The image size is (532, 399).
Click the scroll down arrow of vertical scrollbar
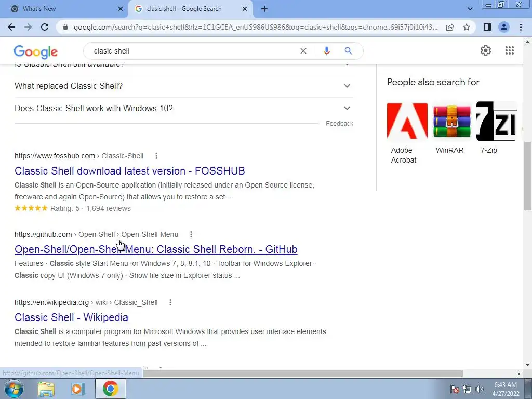528,365
